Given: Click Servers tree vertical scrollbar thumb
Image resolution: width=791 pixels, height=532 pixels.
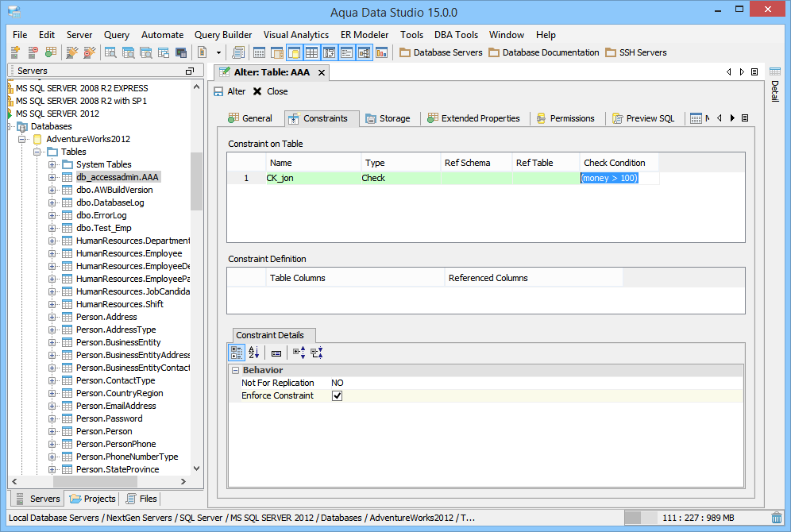Looking at the screenshot, I should click(x=196, y=181).
